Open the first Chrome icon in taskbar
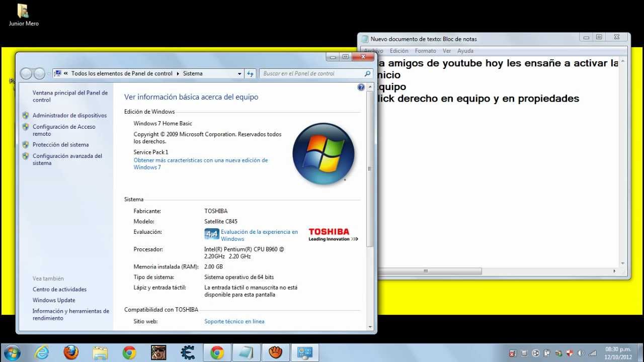The height and width of the screenshot is (362, 644). point(129,353)
